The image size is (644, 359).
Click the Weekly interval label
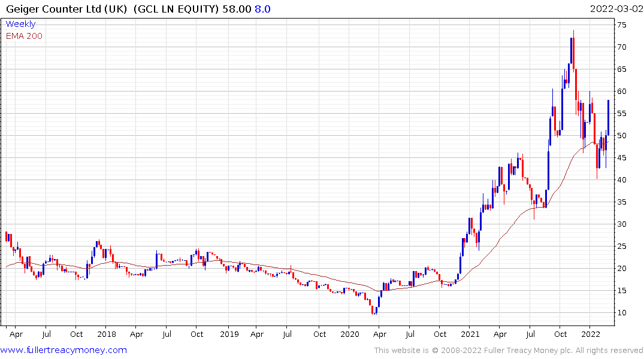20,24
